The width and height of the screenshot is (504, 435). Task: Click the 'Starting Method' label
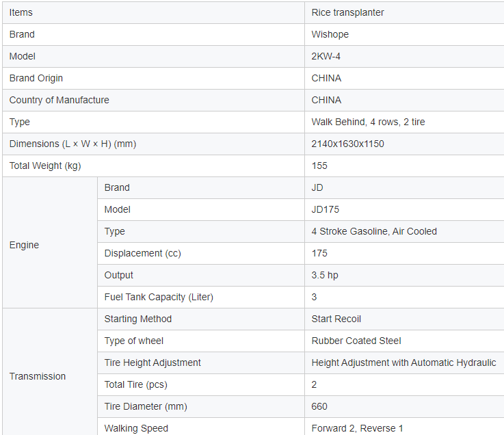tap(138, 319)
